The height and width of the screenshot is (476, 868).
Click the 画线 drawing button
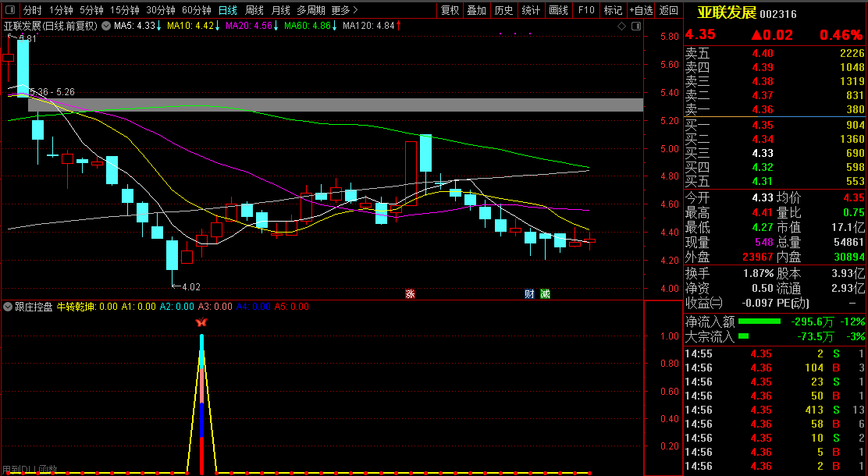point(558,10)
